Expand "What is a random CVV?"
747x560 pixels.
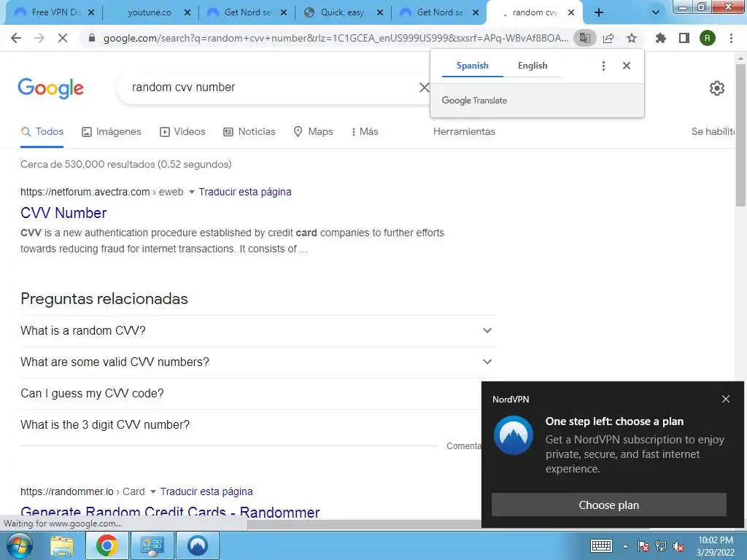(258, 330)
